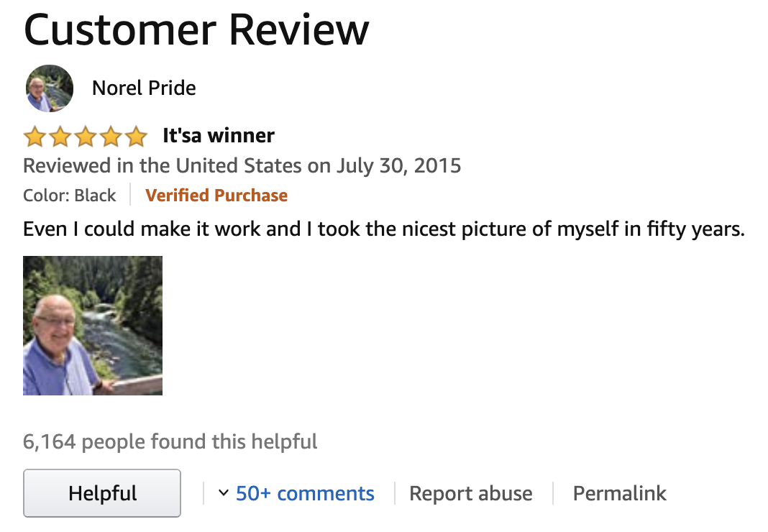This screenshot has height=532, width=768.
Task: Mark this review as Helpful
Action: pos(102,493)
